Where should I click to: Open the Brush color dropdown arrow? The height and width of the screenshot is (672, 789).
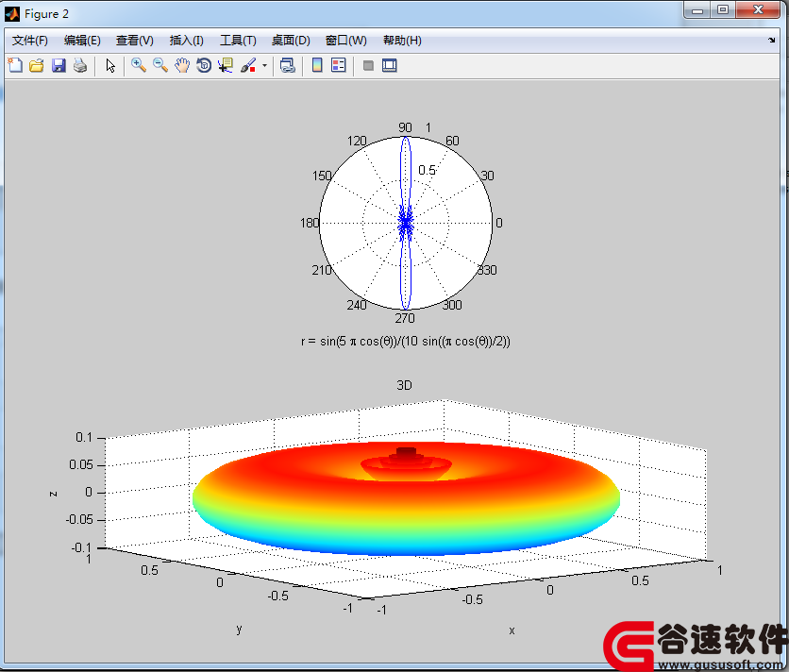(x=264, y=65)
